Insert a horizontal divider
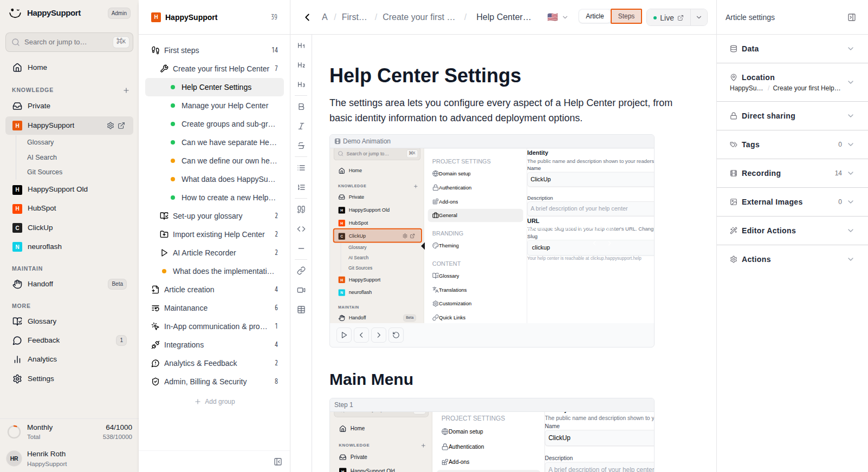Screen dimensions: 868x472 [301, 248]
